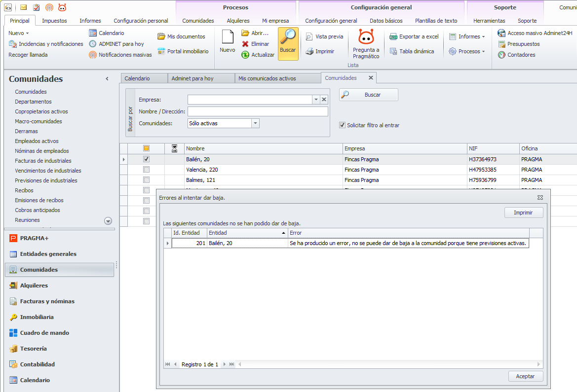Uncheck the Bailén, 20 row checkbox
This screenshot has height=392, width=577.
146,159
